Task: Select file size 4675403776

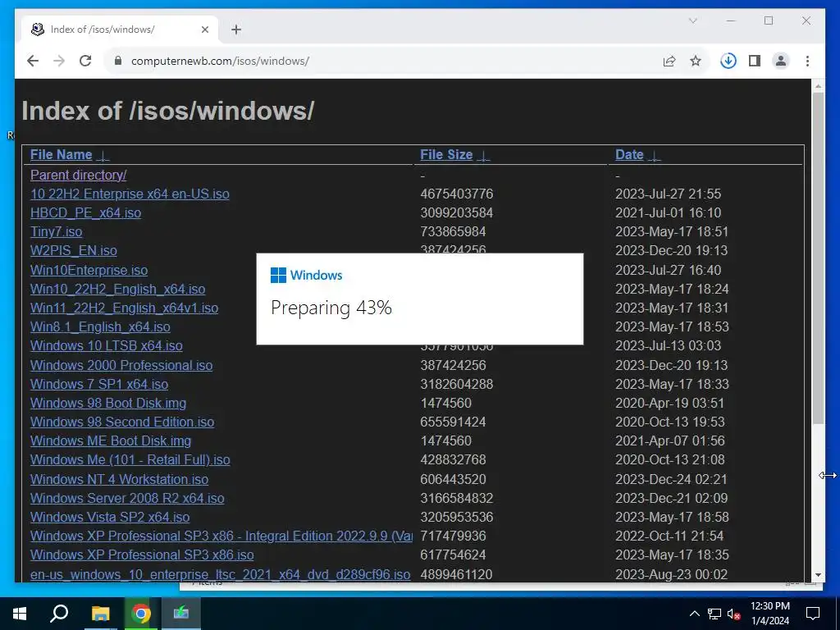Action: pos(456,194)
